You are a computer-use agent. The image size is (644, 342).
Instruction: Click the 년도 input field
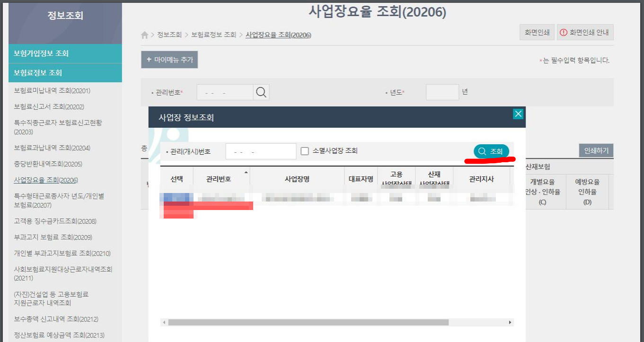[442, 92]
